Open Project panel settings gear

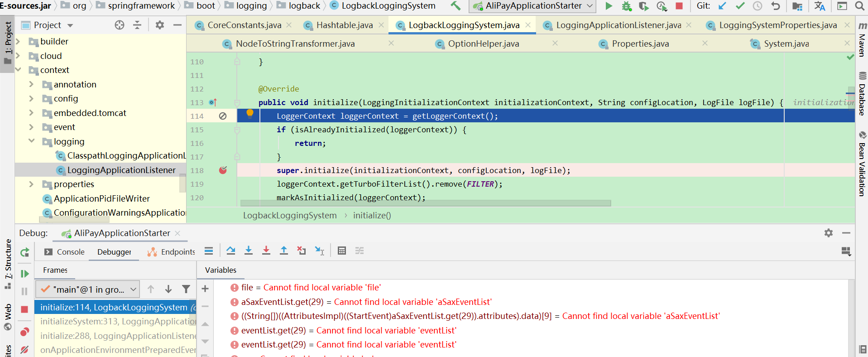pyautogui.click(x=160, y=25)
